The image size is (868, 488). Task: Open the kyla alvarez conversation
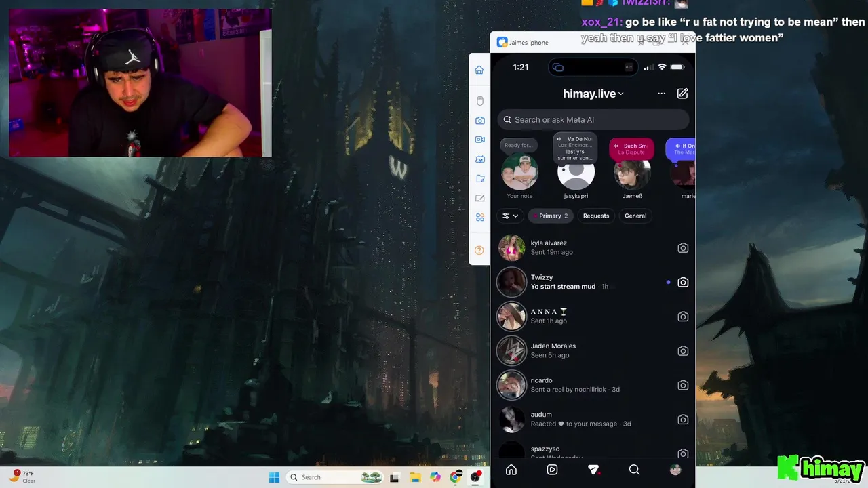tap(593, 248)
